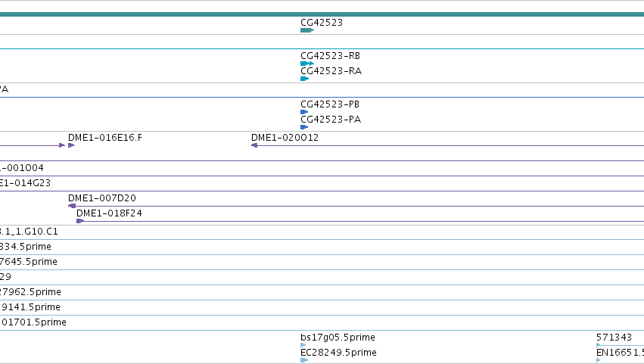Screen dimensions: 644x364
Task: Click the EC28249.5prime EST glyph
Action: (304, 360)
